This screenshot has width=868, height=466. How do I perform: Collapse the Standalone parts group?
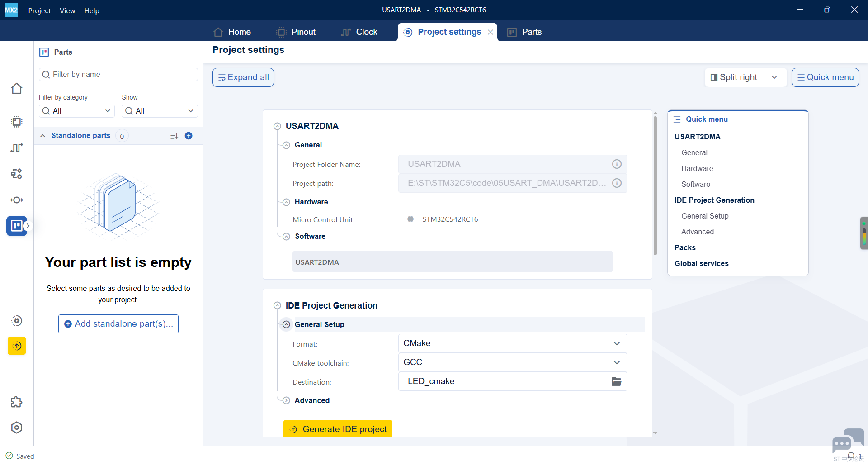click(x=42, y=136)
